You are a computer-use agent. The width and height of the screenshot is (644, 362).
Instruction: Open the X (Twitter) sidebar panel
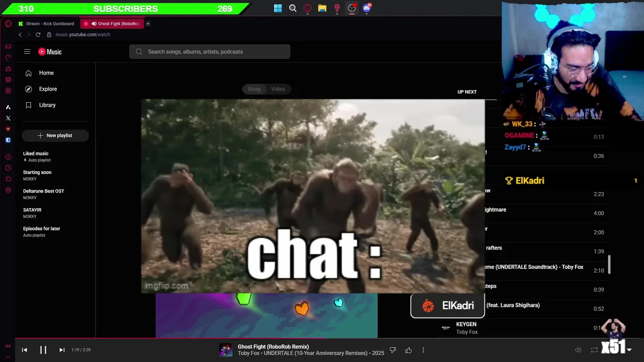[8, 118]
